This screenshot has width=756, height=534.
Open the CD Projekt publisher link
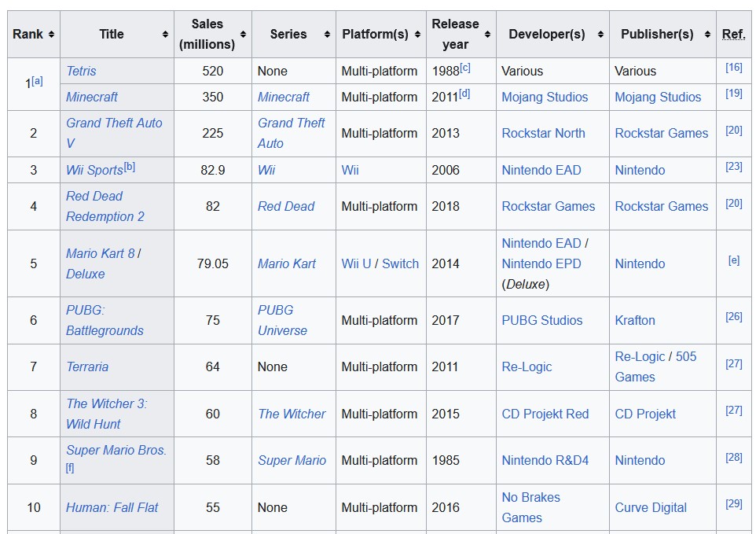pyautogui.click(x=645, y=414)
